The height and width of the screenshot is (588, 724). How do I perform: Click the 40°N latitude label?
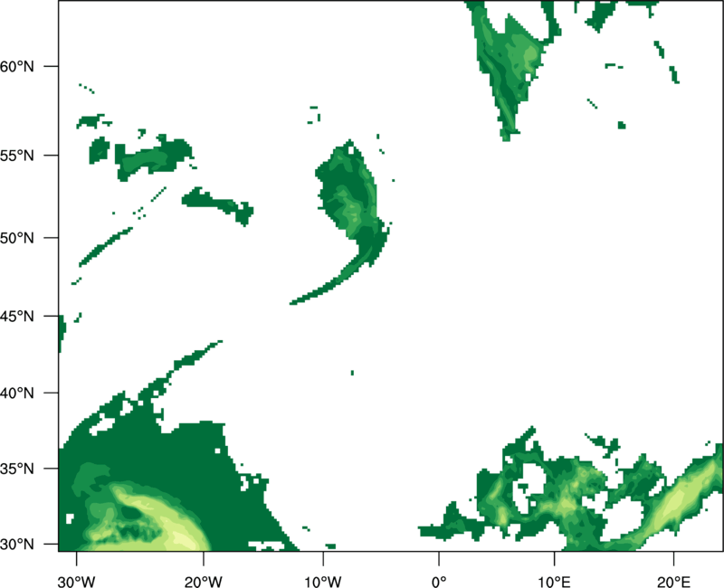(17, 394)
